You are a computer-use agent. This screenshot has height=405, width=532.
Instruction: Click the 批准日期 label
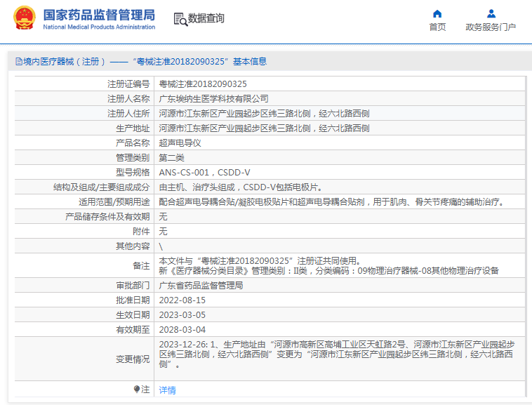(x=133, y=300)
